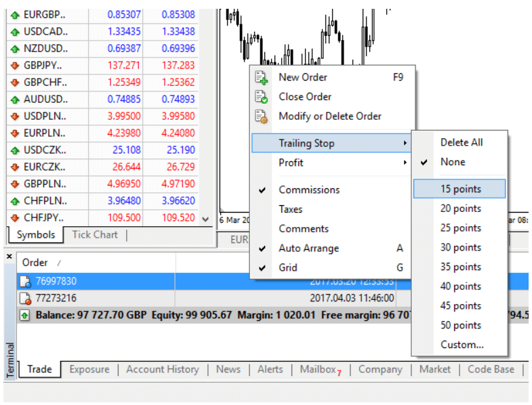Sort by the Order column header
This screenshot has width=532, height=405.
pyautogui.click(x=35, y=262)
